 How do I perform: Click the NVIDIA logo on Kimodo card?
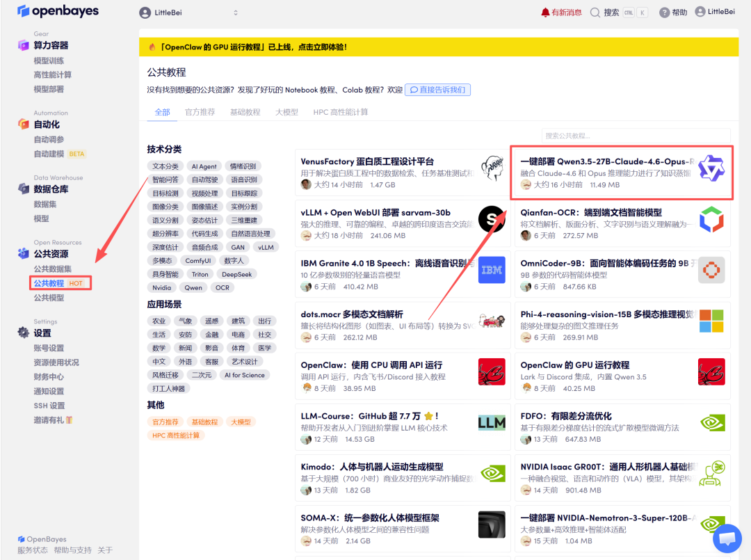(x=493, y=474)
